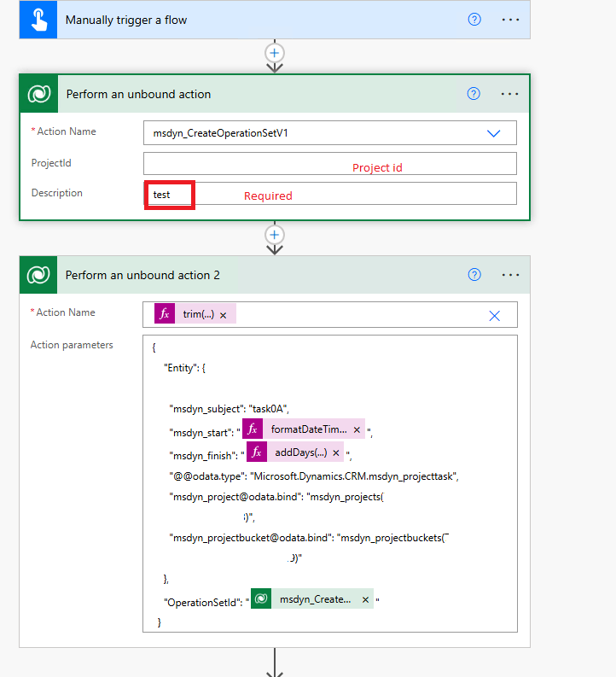
Task: Open help for Perform an unbound action
Action: (474, 94)
